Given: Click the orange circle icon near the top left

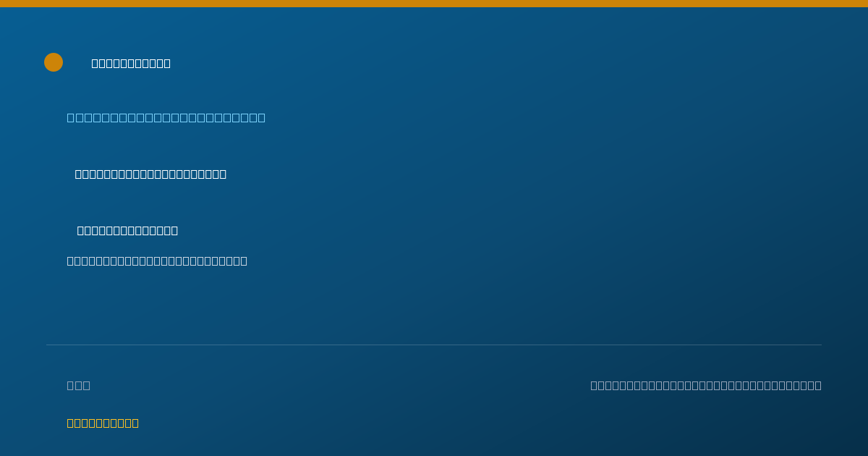Looking at the screenshot, I should (54, 62).
